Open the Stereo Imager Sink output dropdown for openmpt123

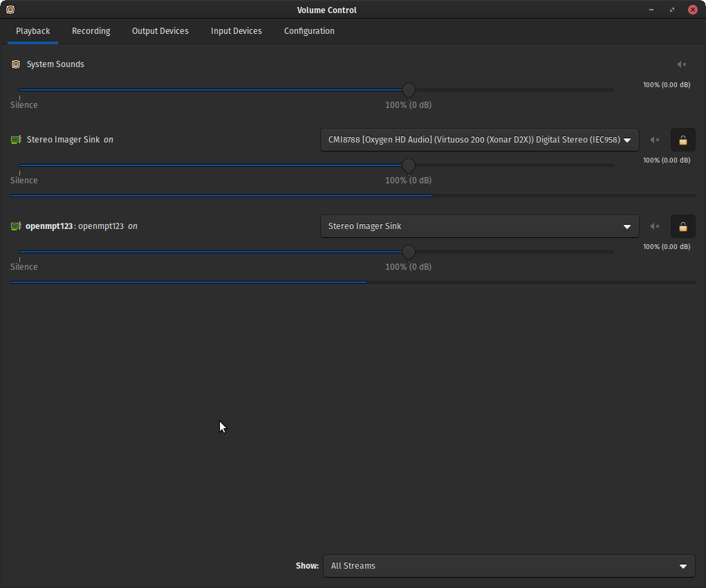coord(479,226)
